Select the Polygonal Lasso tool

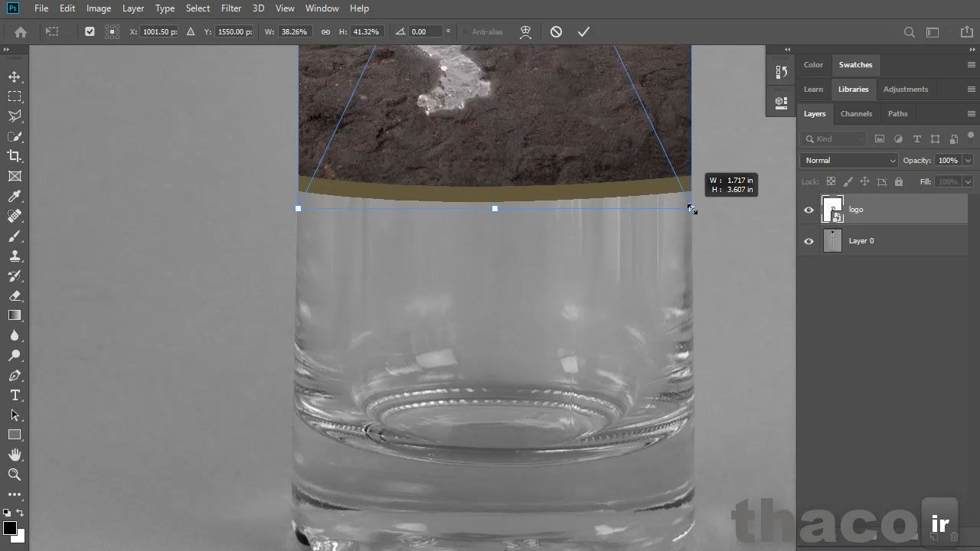(x=15, y=116)
